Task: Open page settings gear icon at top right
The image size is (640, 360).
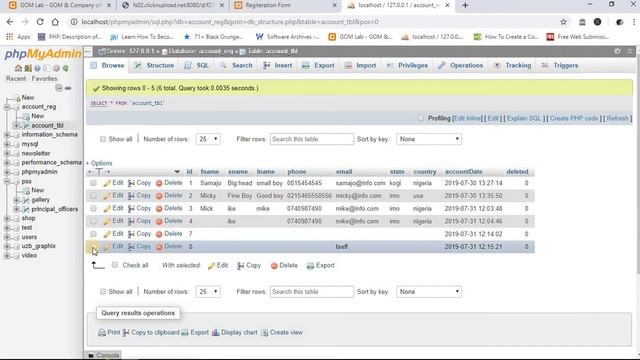Action: [617, 51]
